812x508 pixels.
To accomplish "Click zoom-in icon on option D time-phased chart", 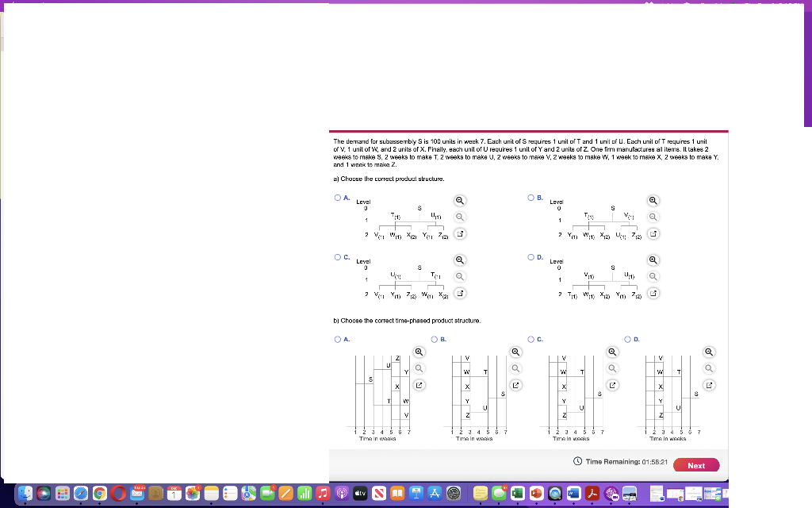I will click(708, 352).
